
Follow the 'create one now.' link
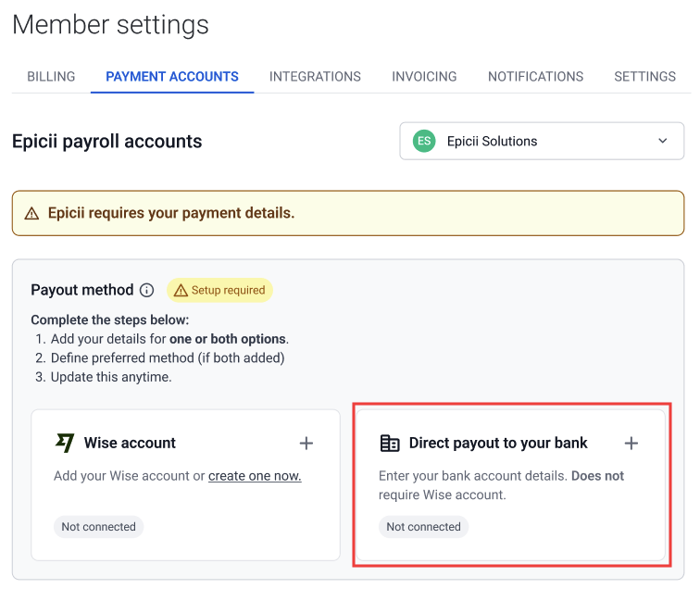pyautogui.click(x=255, y=476)
